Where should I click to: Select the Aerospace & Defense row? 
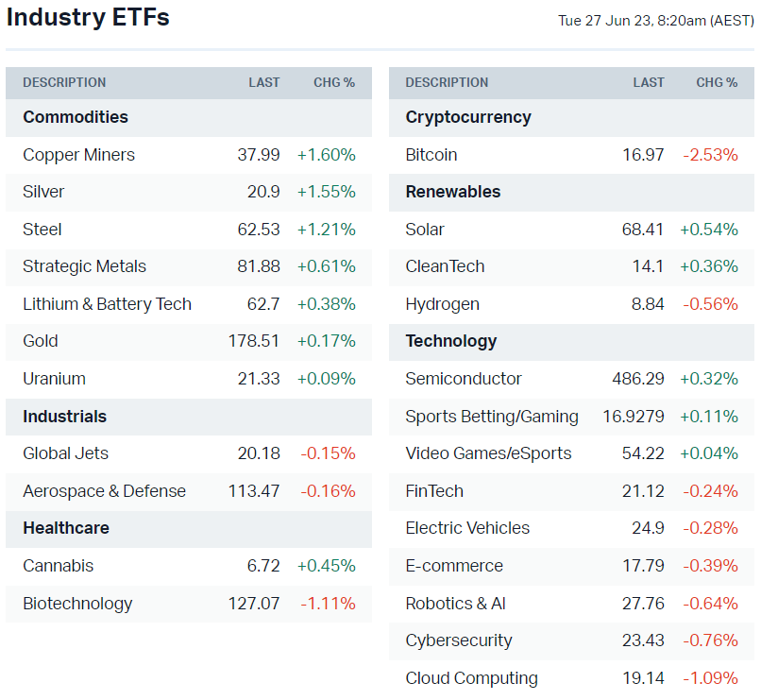point(104,491)
